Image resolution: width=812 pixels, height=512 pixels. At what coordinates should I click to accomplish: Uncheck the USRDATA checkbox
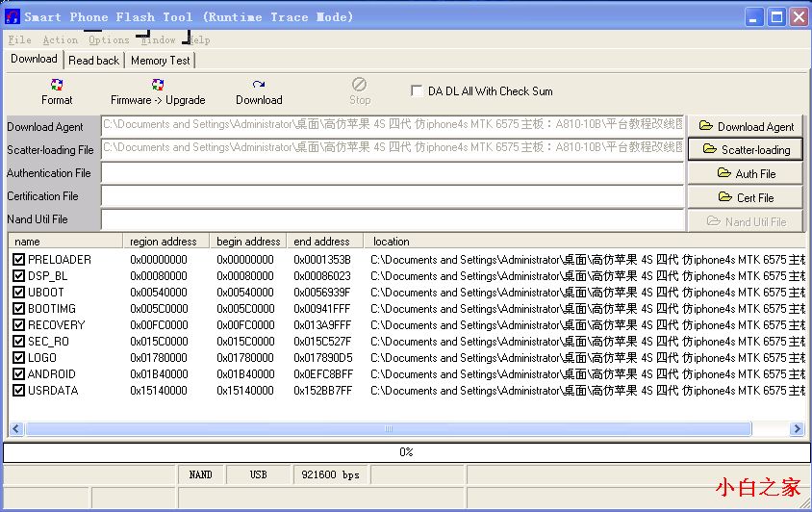click(18, 390)
